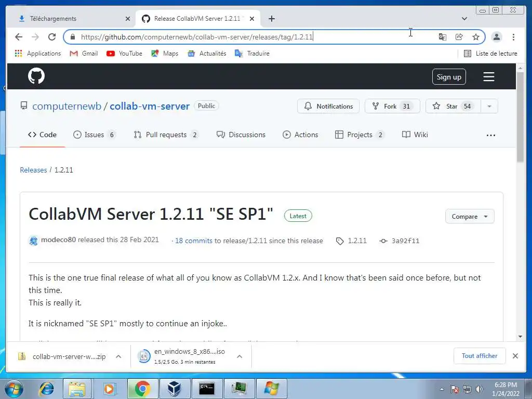Select the Code tab
The image size is (532, 399).
[x=42, y=135]
